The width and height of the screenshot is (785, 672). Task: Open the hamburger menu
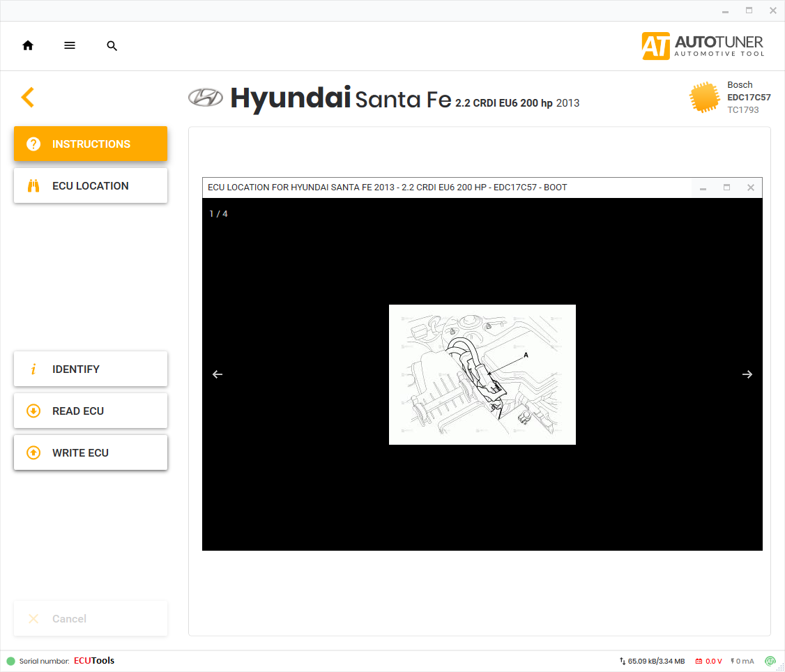click(x=70, y=46)
